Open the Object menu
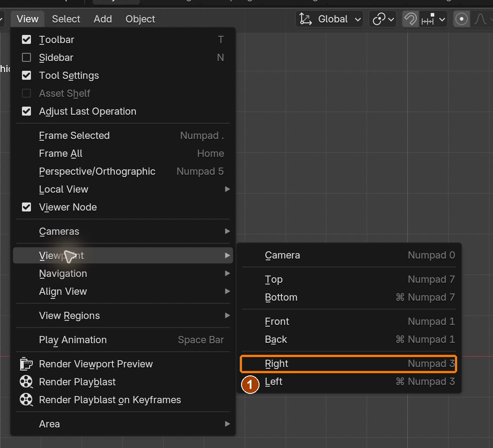493x448 pixels. tap(140, 19)
